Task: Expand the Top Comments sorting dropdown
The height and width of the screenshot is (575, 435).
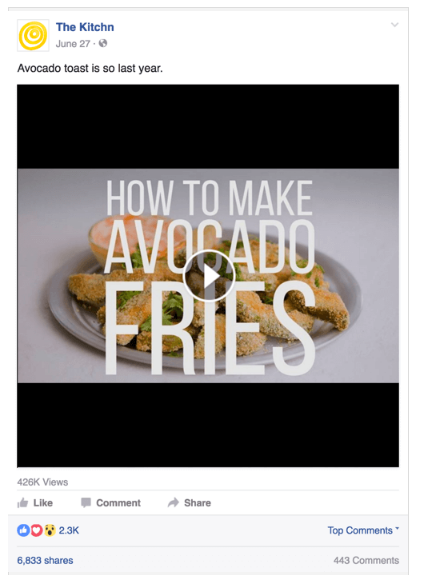Action: click(x=363, y=530)
